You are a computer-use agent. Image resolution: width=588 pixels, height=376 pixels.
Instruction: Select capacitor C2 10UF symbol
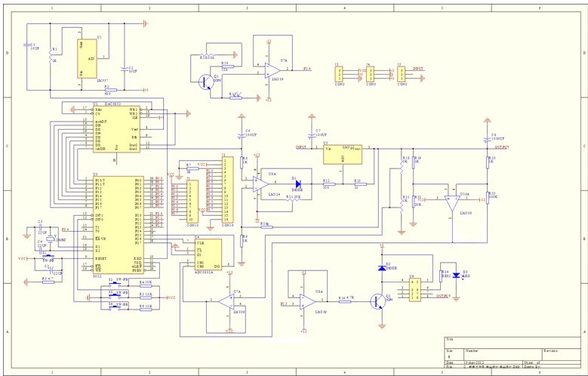coord(124,68)
